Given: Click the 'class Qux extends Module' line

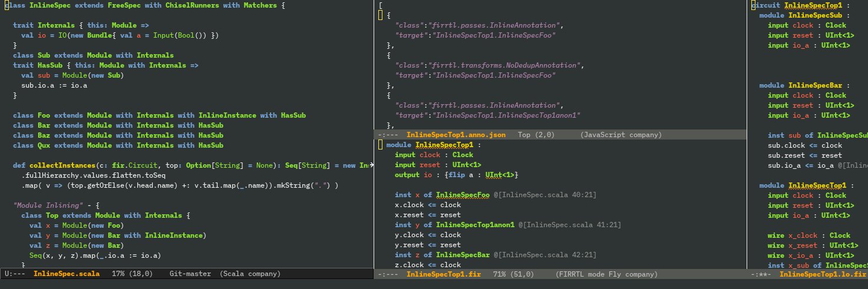Looking at the screenshot, I should pos(118,145).
